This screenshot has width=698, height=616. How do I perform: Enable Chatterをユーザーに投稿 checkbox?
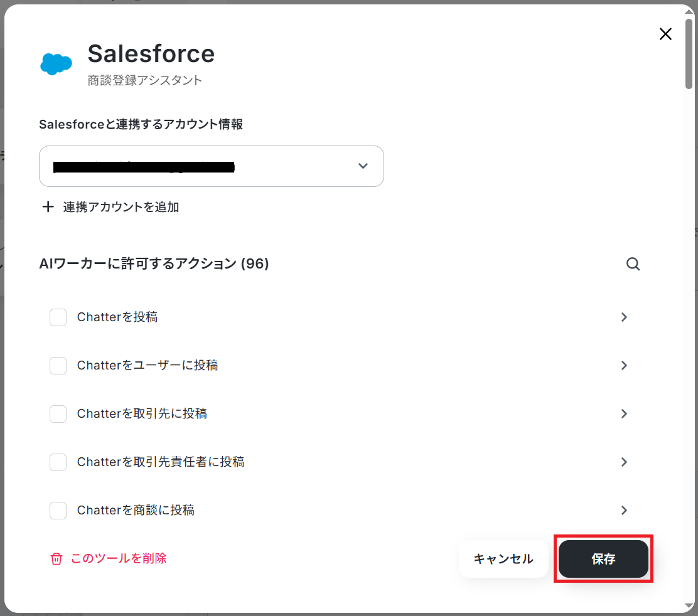click(58, 366)
